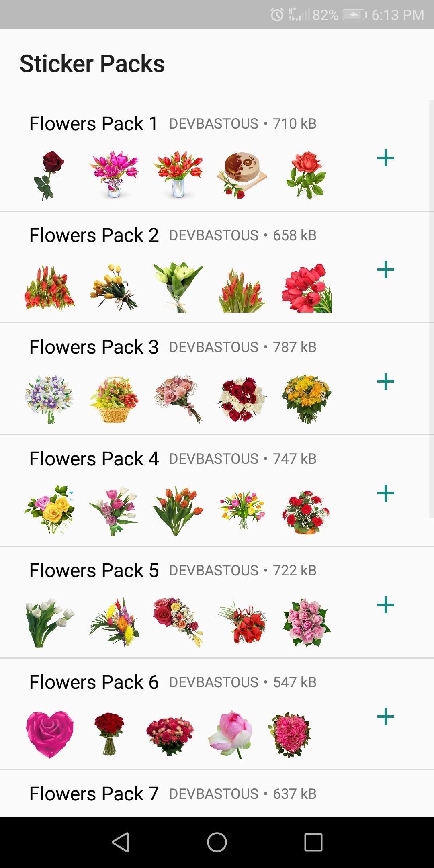The height and width of the screenshot is (868, 434).
Task: Tap the plus icon for Flowers Pack 3
Action: click(x=385, y=381)
